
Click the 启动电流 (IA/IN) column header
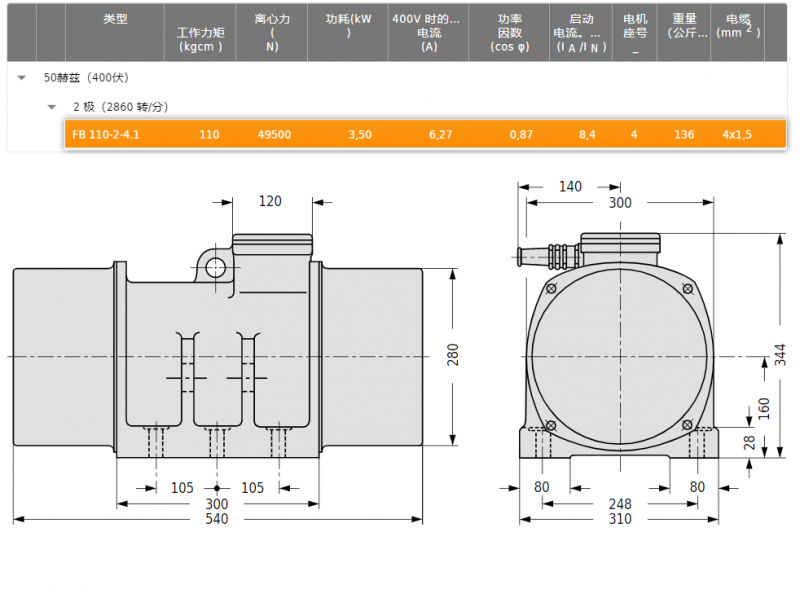pos(581,33)
